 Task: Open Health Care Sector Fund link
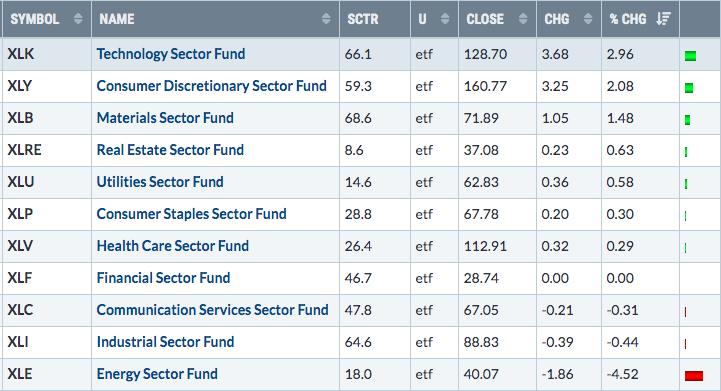[x=172, y=246]
